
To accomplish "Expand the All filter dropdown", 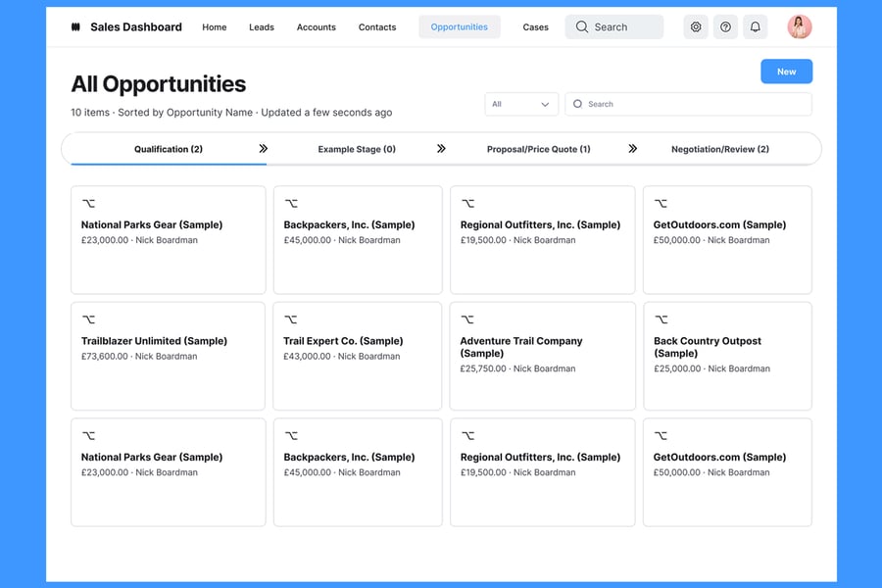I will (x=521, y=104).
